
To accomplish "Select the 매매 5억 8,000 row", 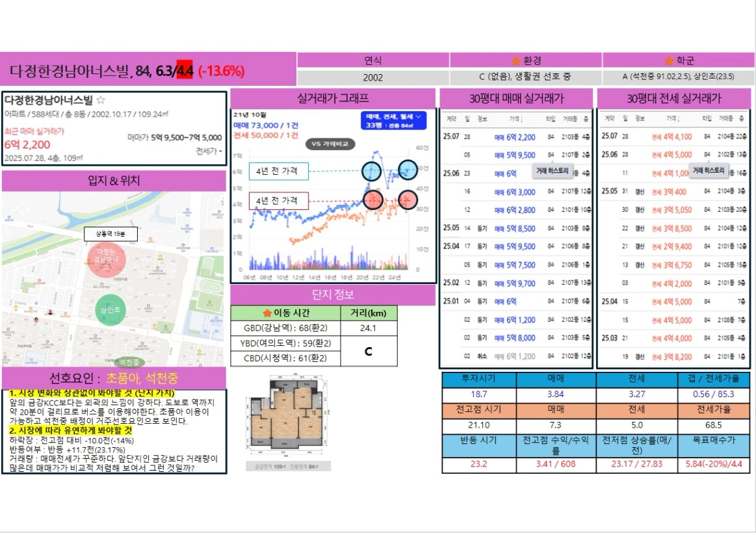I will [516, 338].
